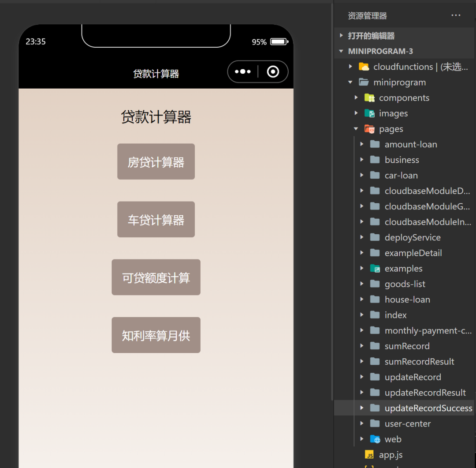The width and height of the screenshot is (476, 468).
Task: Click the pages folder icon
Action: (x=369, y=129)
